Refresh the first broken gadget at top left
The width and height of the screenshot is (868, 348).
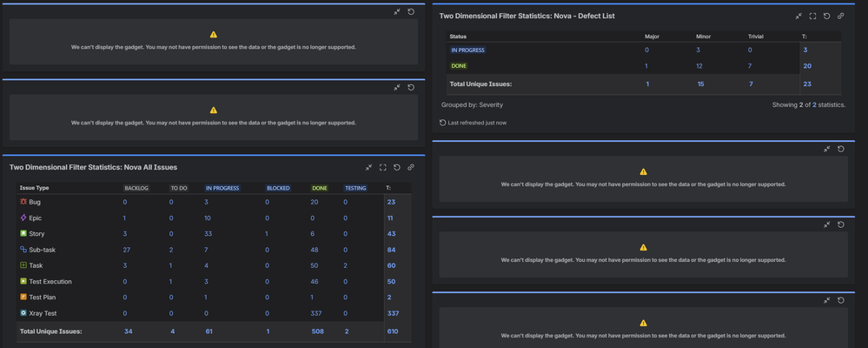[411, 11]
